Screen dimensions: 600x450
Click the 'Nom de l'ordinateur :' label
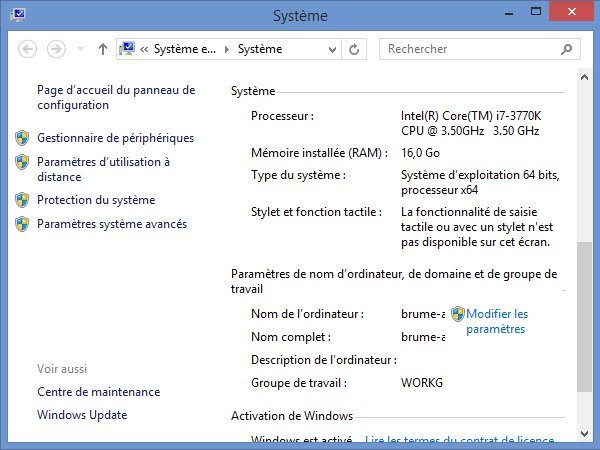coord(307,314)
